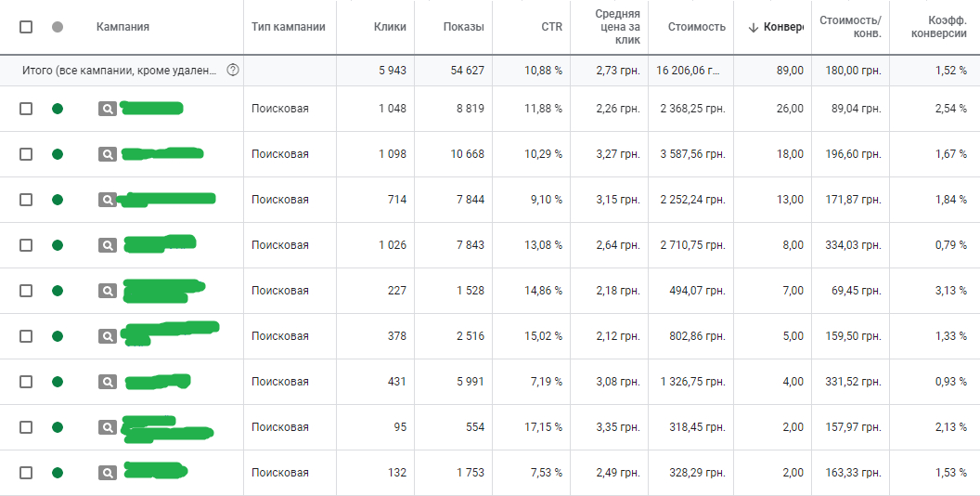Open the help icon beside the Итого row
This screenshot has width=980, height=496.
233,70
